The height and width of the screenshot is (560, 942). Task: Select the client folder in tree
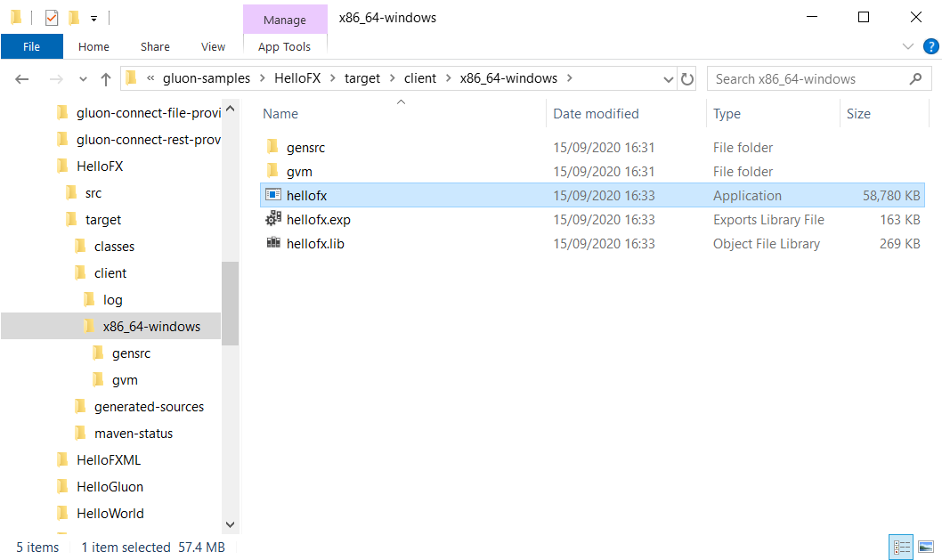pyautogui.click(x=110, y=273)
